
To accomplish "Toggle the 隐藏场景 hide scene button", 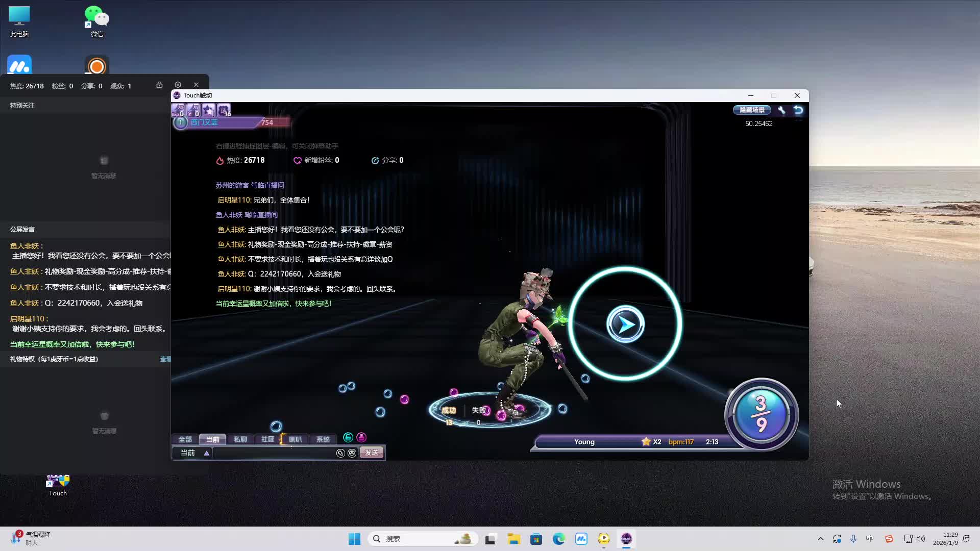I will [752, 110].
